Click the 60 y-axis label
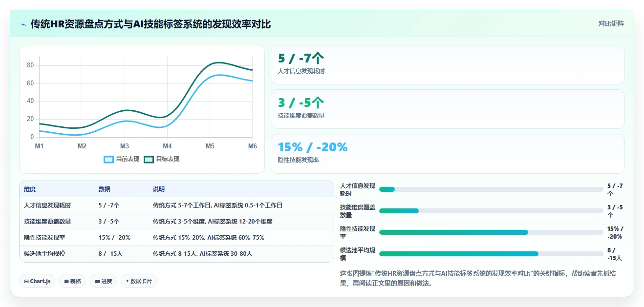Viewport: 644px width, 307px height. click(30, 83)
